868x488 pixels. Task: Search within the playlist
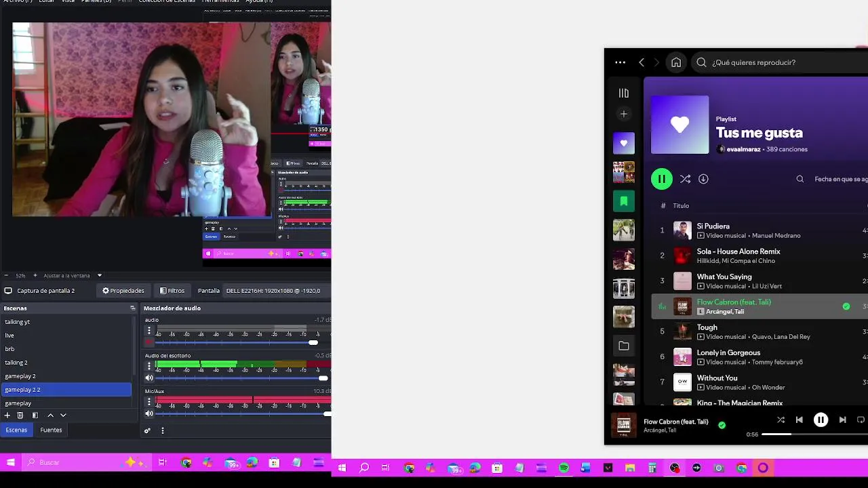(800, 179)
